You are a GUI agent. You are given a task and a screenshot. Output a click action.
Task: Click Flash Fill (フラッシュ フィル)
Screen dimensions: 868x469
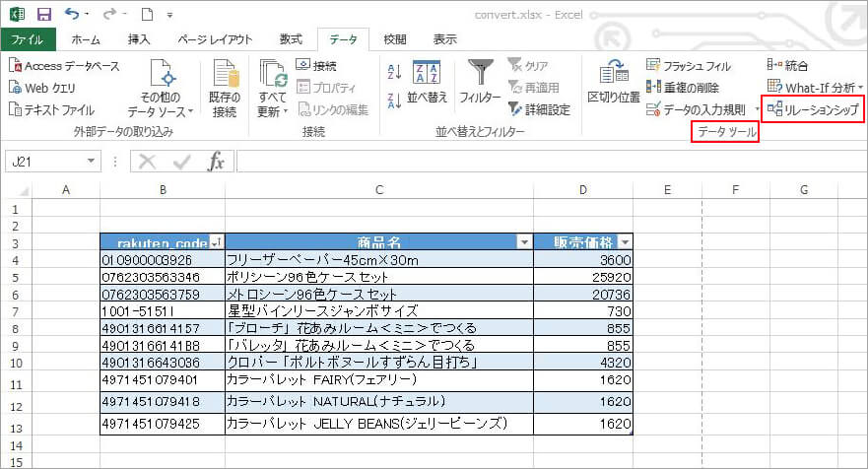[x=689, y=66]
